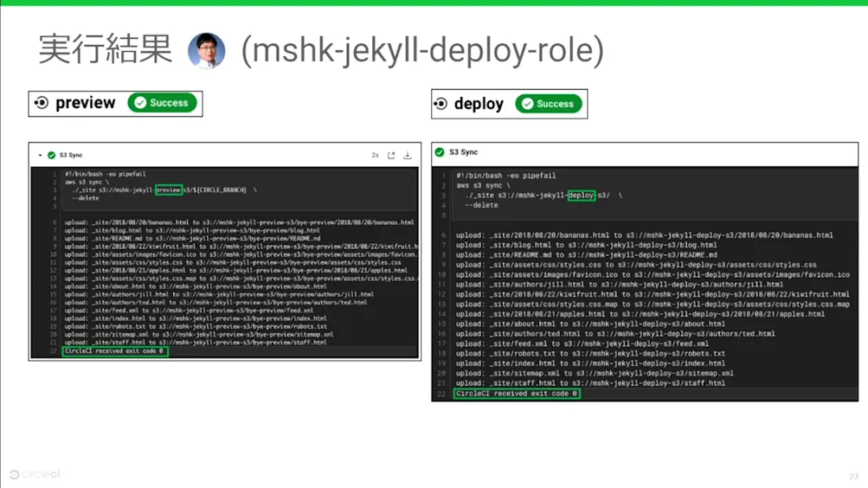Click the presenter avatar photo in the title
The width and height of the screenshot is (868, 488).
coord(207,50)
